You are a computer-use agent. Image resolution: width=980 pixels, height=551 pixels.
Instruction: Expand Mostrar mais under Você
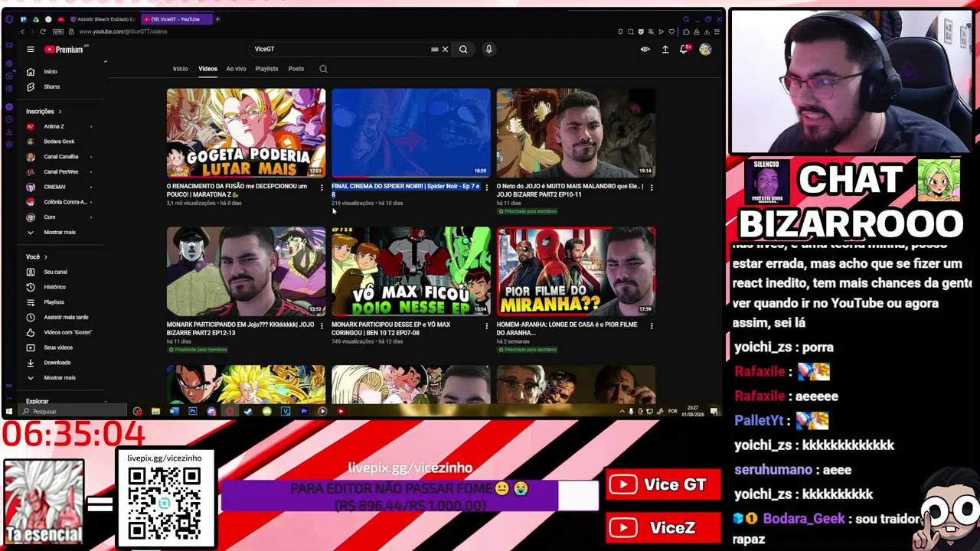59,377
